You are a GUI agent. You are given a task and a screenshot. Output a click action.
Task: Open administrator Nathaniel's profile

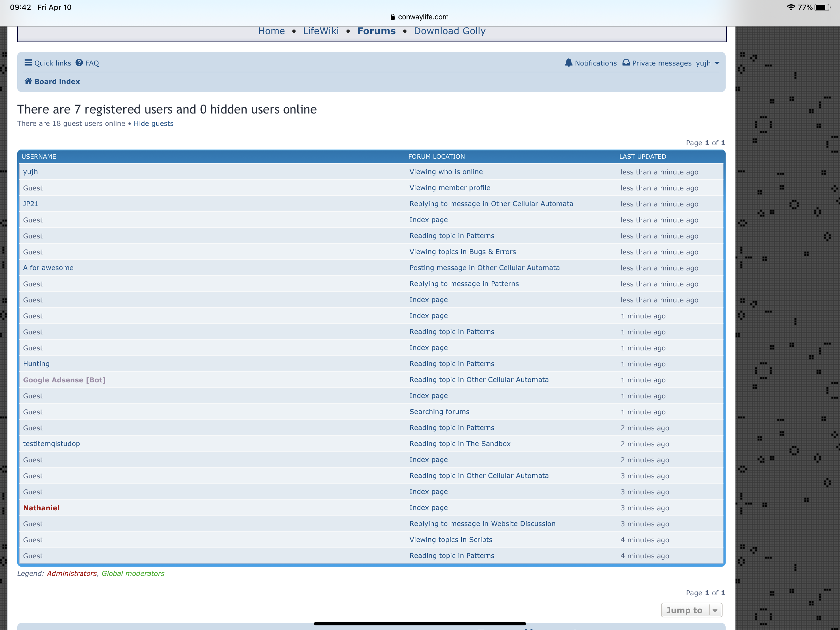(42, 508)
